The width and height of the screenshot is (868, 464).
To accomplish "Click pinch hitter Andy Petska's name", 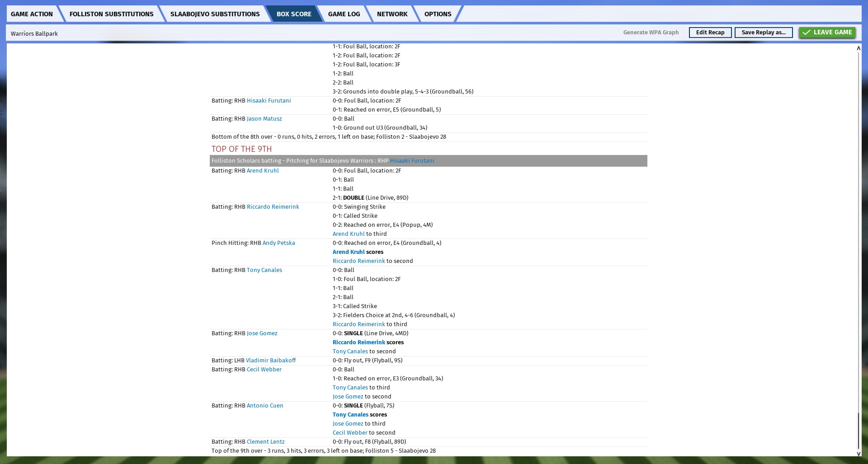I will tap(278, 243).
